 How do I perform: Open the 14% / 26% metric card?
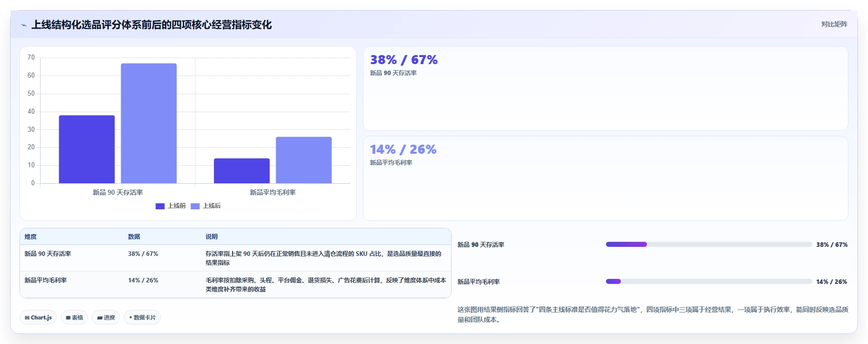(605, 178)
